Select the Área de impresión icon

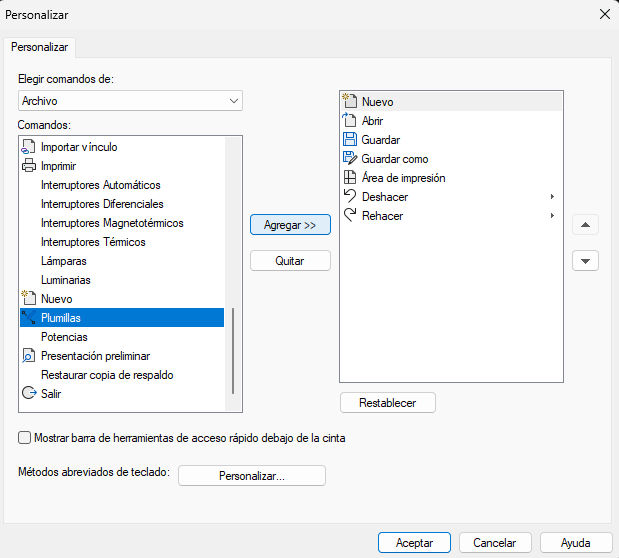[x=349, y=178]
